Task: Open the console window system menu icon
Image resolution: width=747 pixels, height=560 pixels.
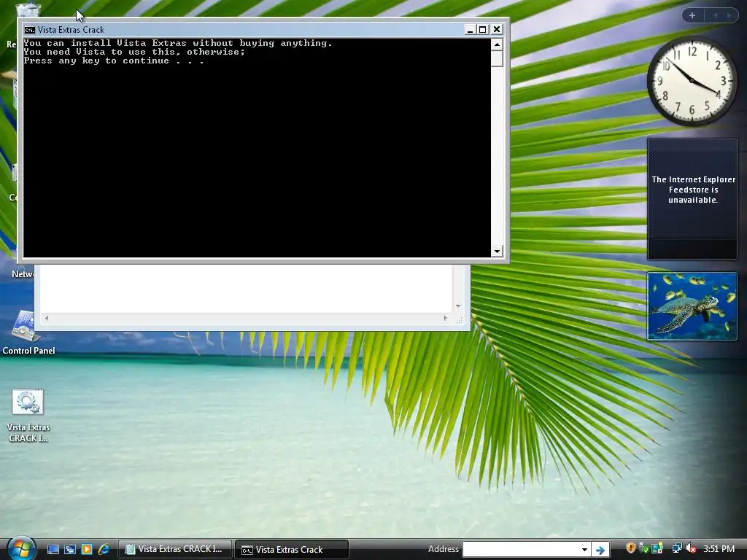Action: [x=29, y=29]
